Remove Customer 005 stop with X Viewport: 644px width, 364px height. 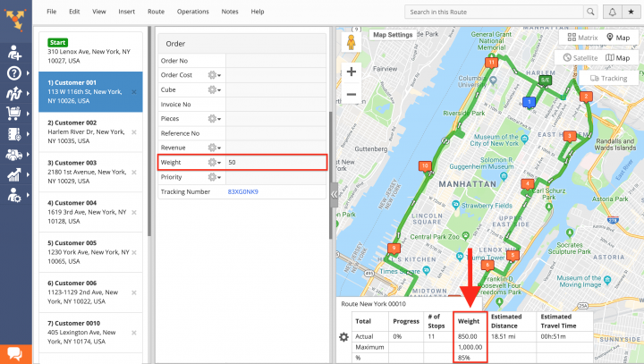pos(134,253)
